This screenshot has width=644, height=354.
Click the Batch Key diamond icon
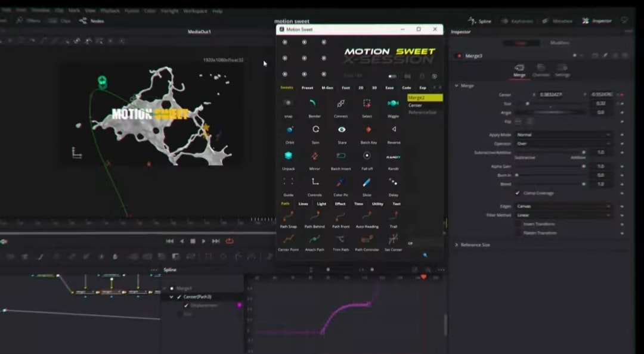(369, 129)
